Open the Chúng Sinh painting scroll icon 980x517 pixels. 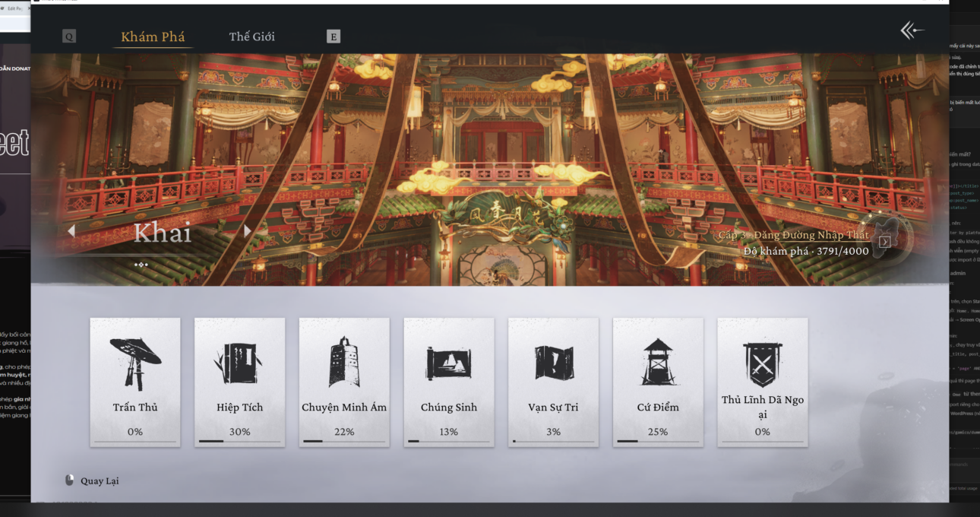click(448, 362)
